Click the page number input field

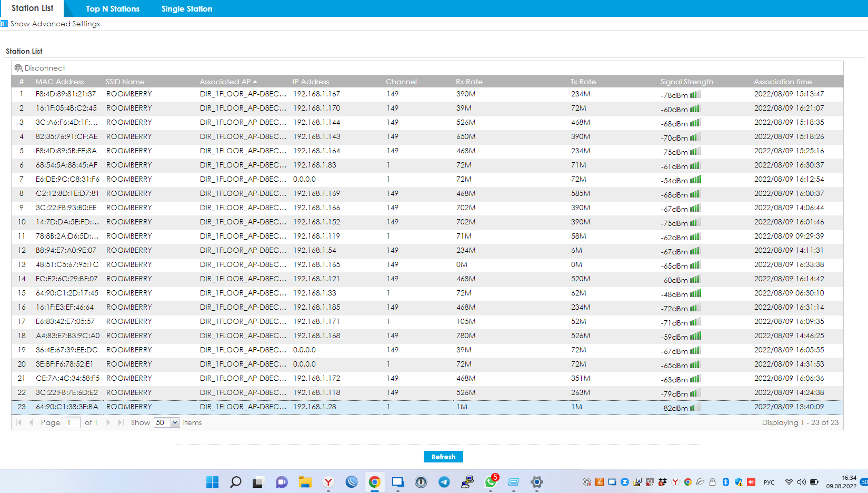73,422
